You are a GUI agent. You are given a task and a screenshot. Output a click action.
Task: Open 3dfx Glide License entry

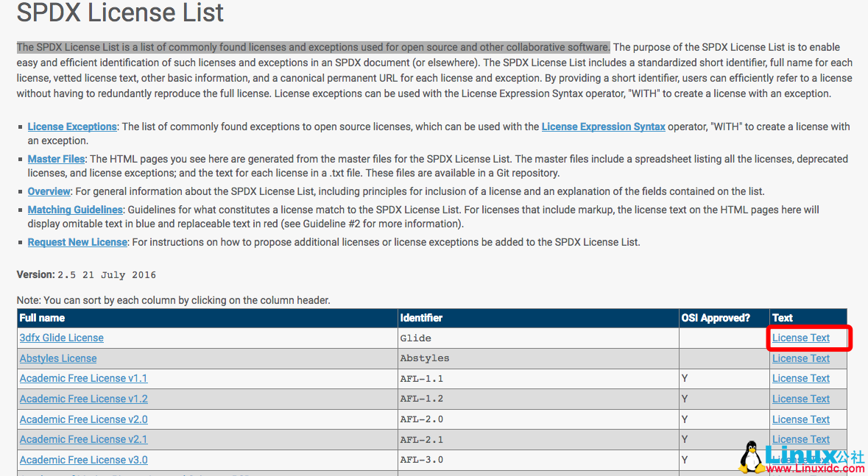pos(61,338)
